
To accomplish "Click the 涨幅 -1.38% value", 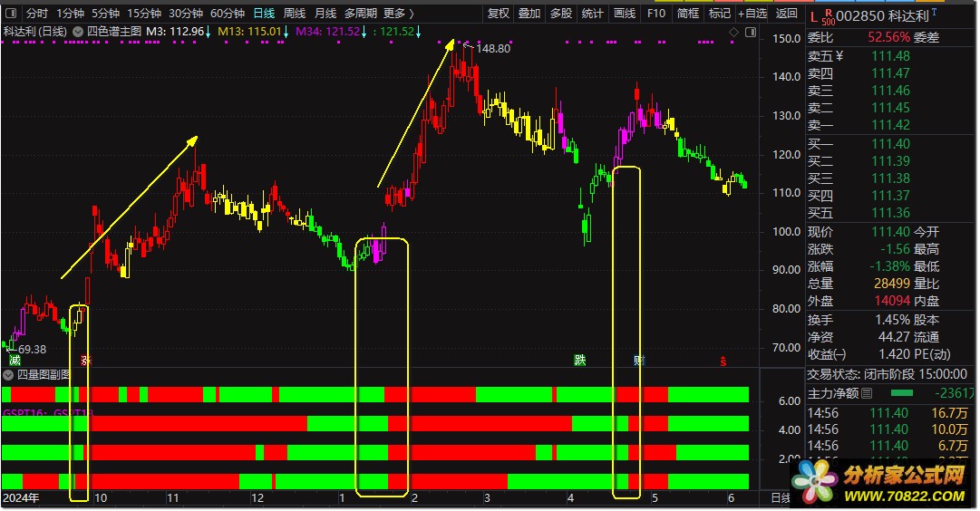I will 889,266.
